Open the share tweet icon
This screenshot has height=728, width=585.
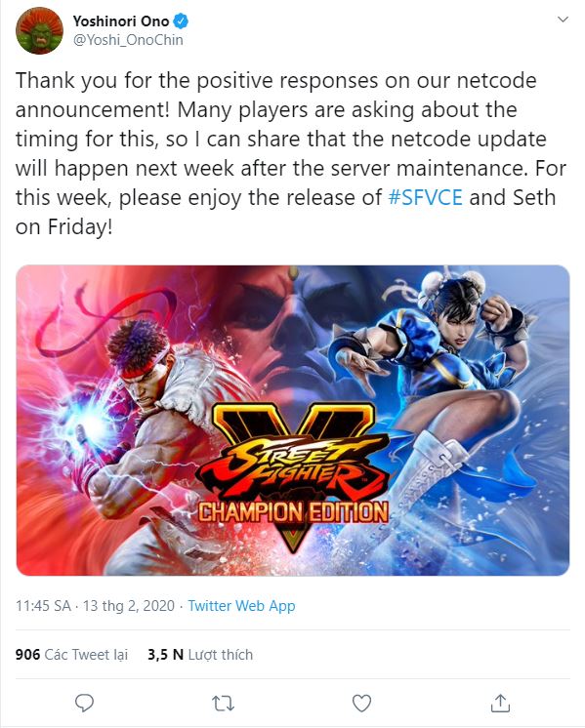click(x=500, y=703)
